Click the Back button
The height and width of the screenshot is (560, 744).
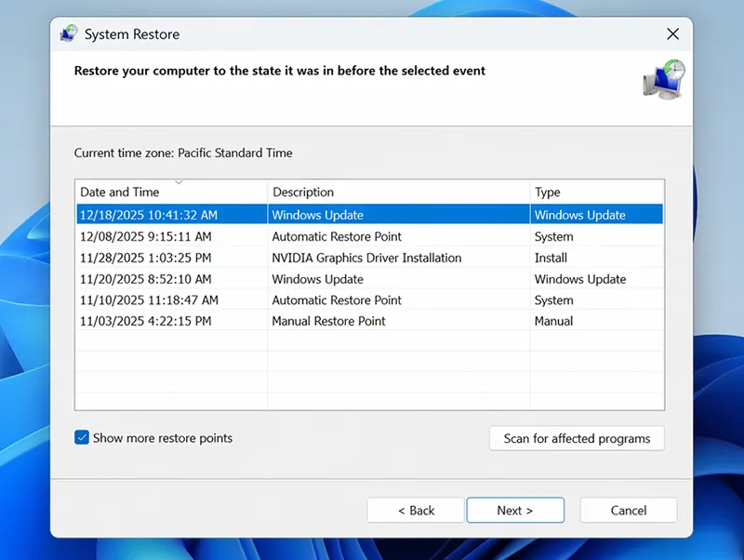coord(414,510)
